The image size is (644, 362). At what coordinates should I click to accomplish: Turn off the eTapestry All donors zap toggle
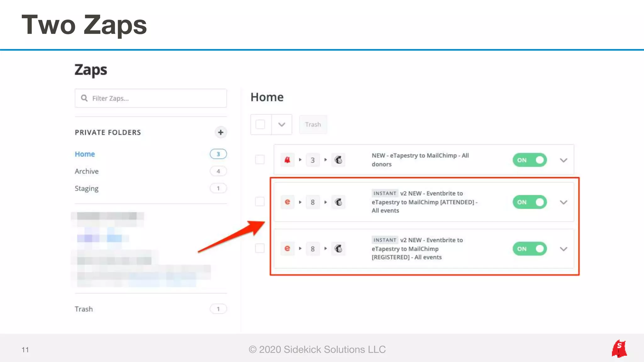click(530, 160)
